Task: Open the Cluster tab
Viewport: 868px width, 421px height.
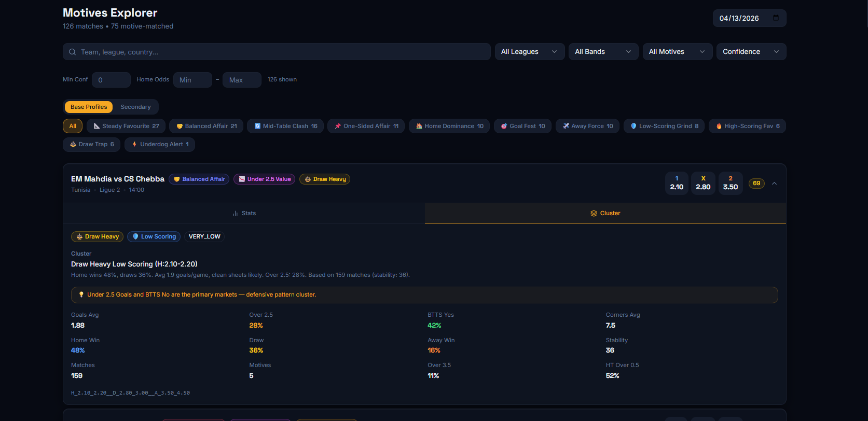Action: click(x=605, y=213)
